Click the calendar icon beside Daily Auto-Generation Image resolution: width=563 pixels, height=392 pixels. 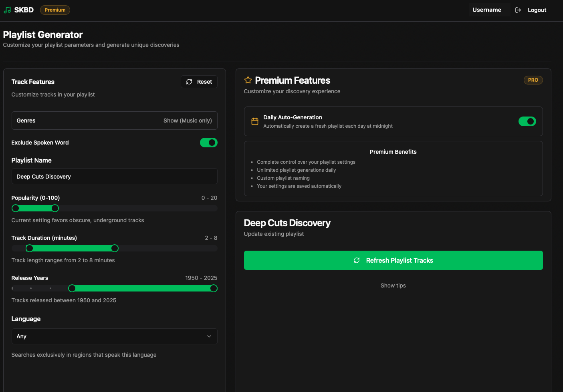(255, 121)
